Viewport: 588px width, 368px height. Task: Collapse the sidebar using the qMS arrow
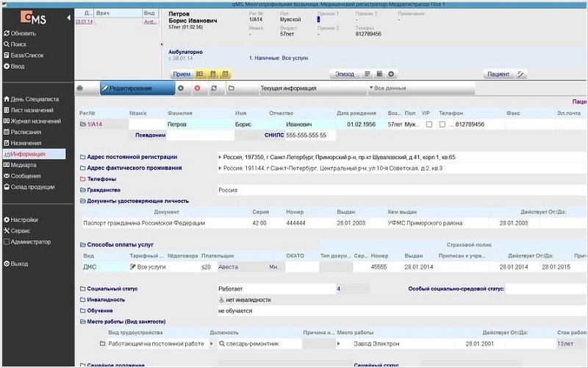tap(69, 17)
